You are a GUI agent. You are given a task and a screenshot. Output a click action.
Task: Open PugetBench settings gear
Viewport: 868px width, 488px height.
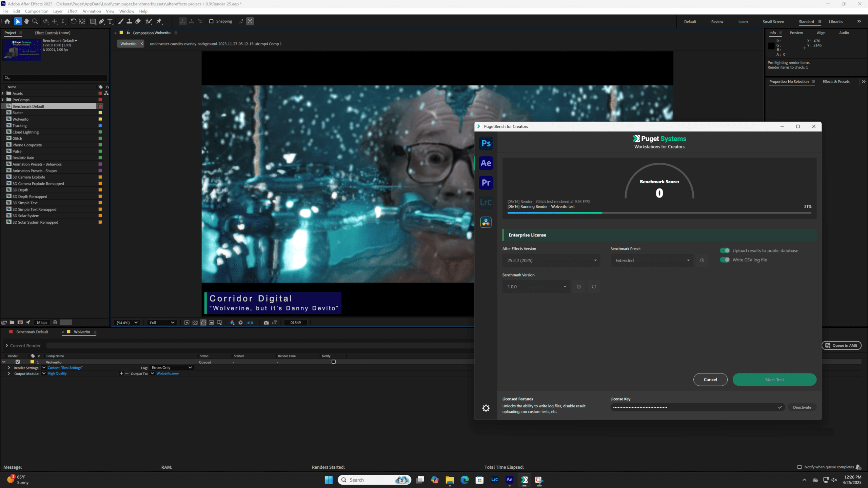(x=486, y=408)
